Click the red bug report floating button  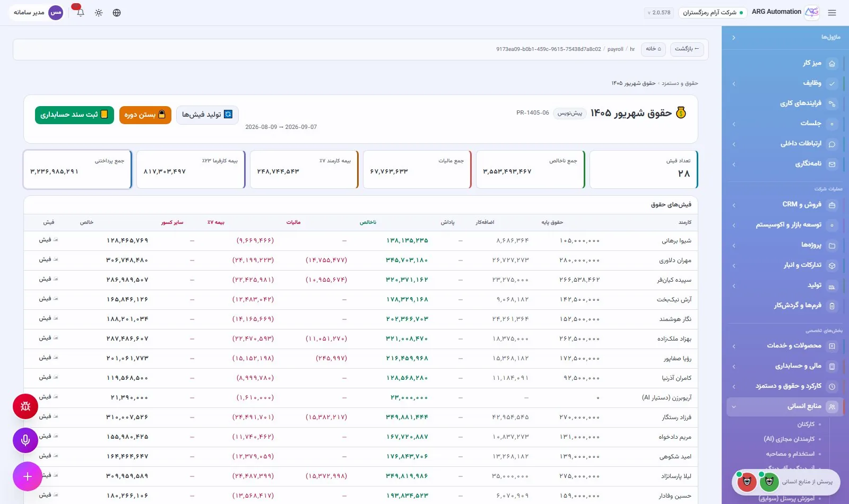tap(25, 406)
